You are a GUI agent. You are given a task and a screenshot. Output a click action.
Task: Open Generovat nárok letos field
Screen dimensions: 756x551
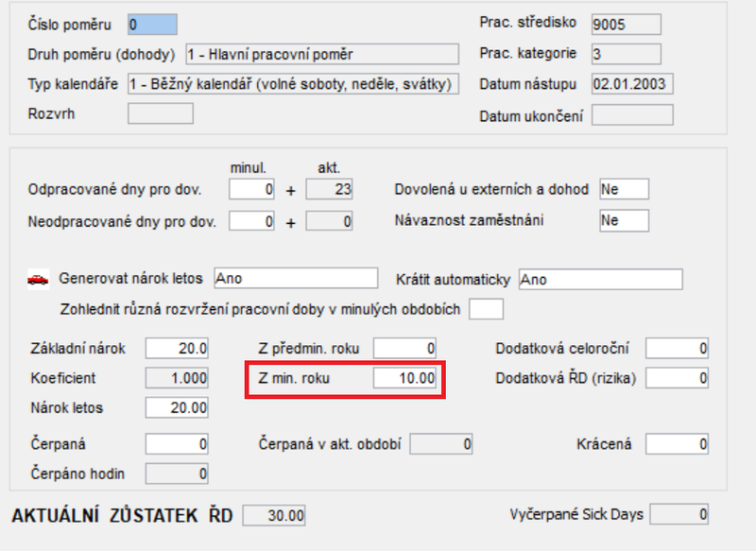[x=296, y=279]
